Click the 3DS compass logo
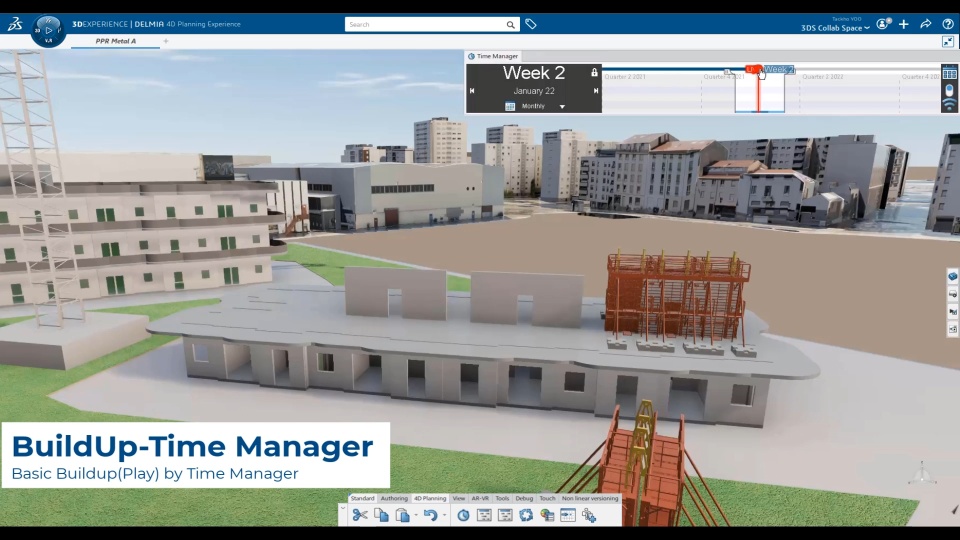Viewport: 960px width, 540px height. [x=15, y=24]
